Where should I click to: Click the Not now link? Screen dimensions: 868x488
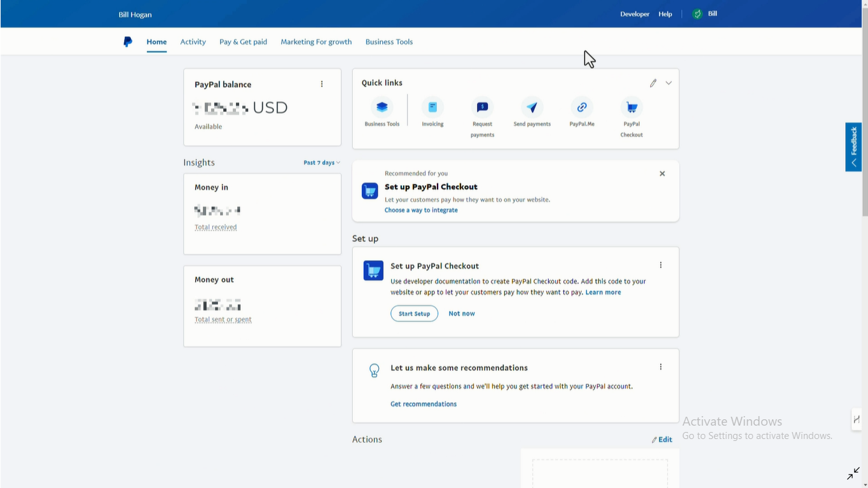coord(462,314)
